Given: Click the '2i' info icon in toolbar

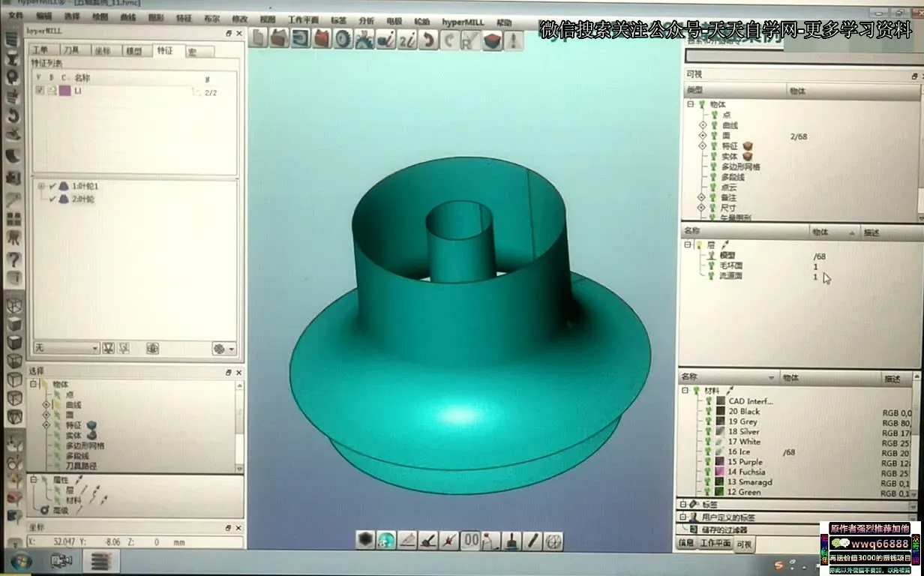Looking at the screenshot, I should click(407, 40).
